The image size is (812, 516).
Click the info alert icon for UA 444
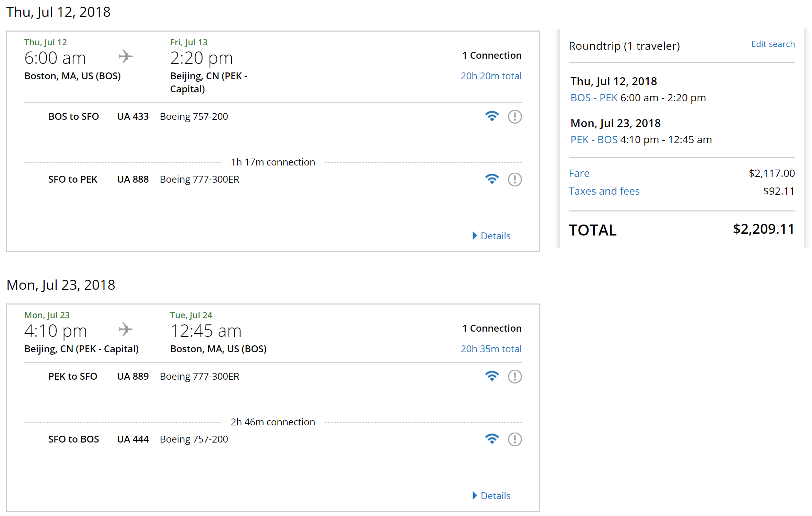coord(514,439)
